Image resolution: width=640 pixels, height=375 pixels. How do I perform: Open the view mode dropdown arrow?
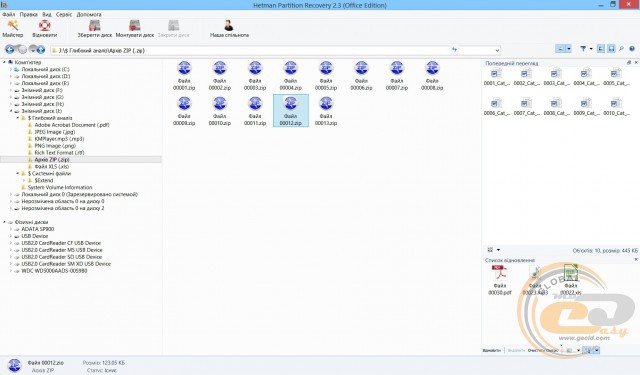(x=569, y=49)
